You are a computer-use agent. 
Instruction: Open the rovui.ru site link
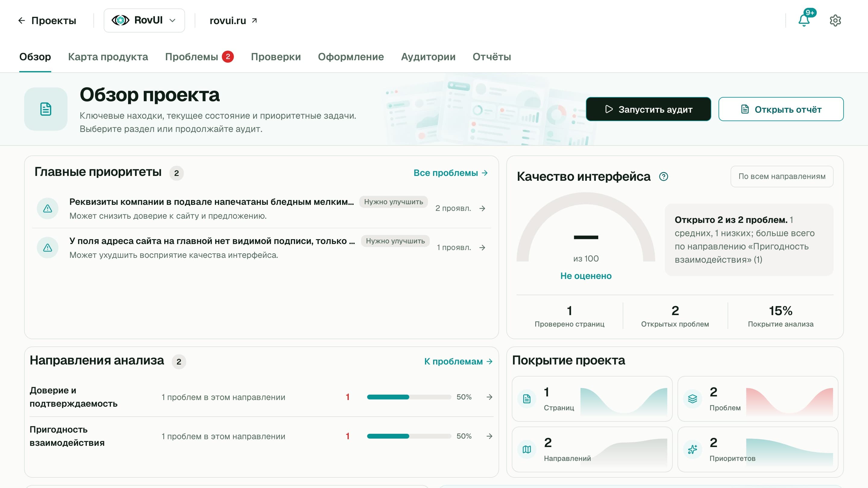pos(233,20)
